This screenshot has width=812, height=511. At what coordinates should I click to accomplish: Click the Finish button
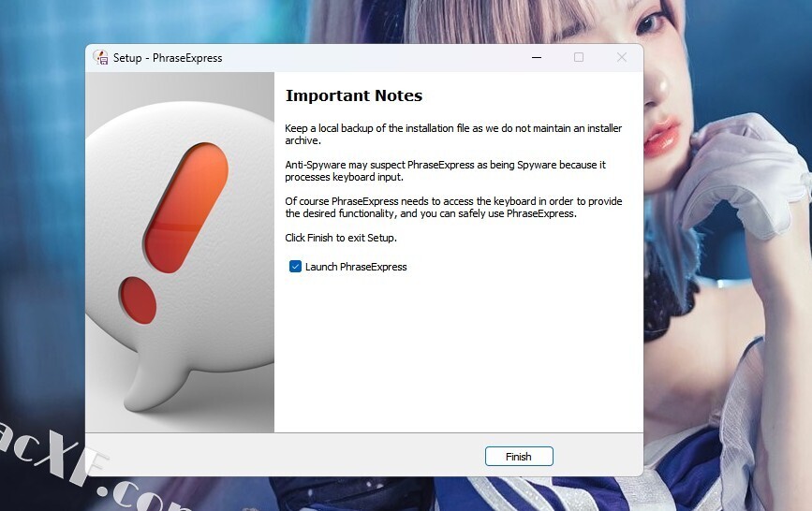pyautogui.click(x=519, y=456)
